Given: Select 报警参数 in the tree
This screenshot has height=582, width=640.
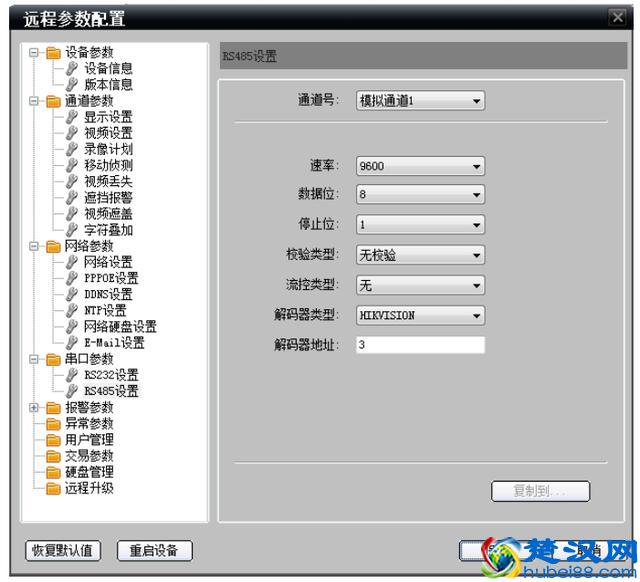Looking at the screenshot, I should coord(89,408).
